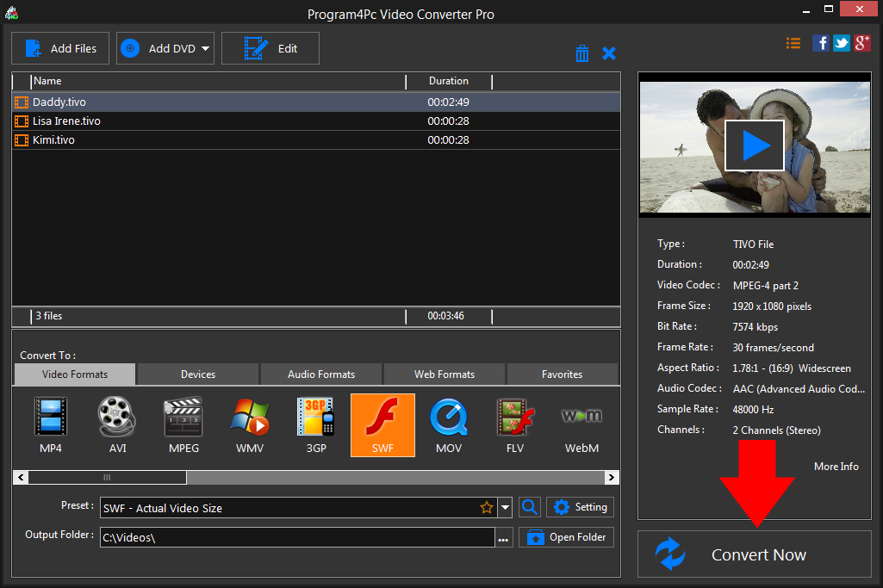Screen dimensions: 883x588
Task: Expand the Preset dropdown arrow
Action: (505, 508)
